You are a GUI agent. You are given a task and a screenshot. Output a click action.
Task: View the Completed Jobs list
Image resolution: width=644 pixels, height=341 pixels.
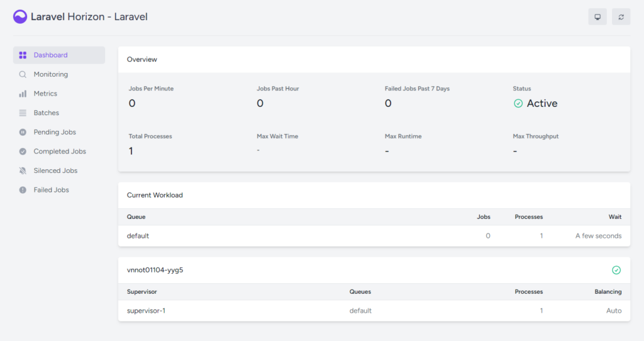click(59, 152)
